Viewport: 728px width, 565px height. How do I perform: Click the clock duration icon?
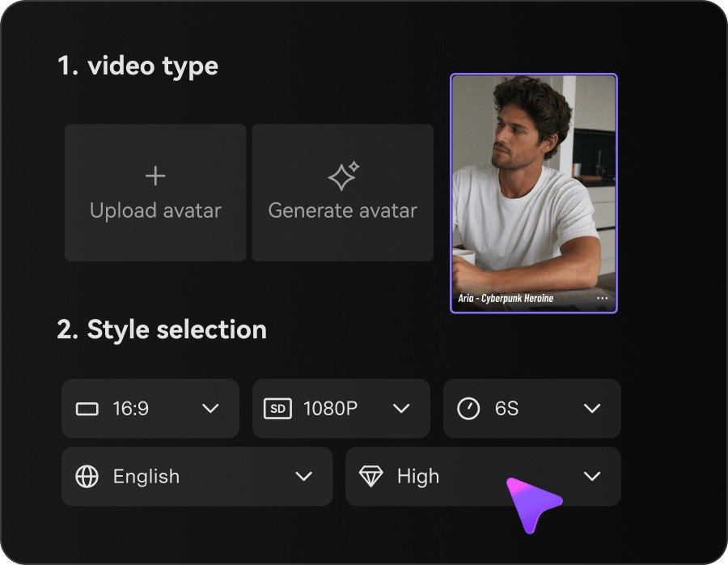(468, 409)
